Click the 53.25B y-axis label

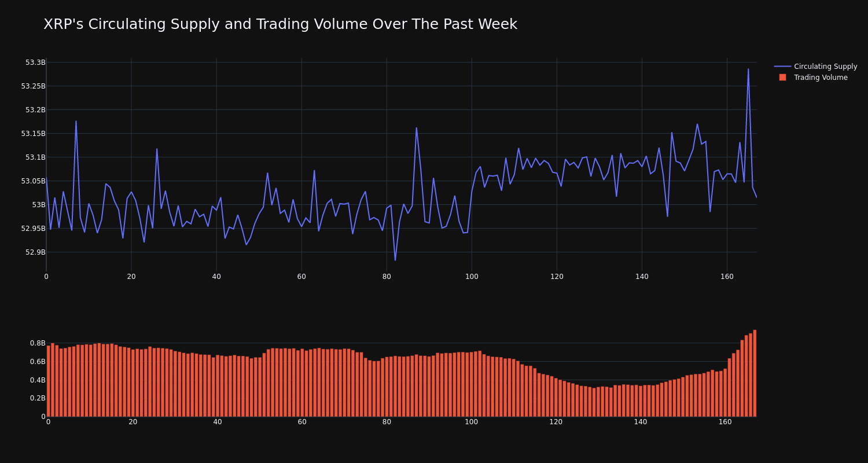pos(34,86)
